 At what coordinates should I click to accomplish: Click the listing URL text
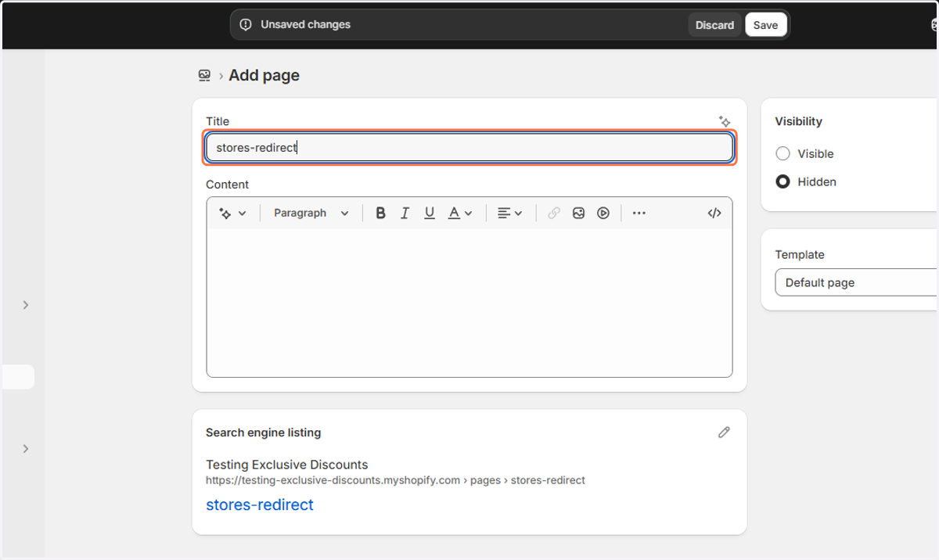click(395, 480)
